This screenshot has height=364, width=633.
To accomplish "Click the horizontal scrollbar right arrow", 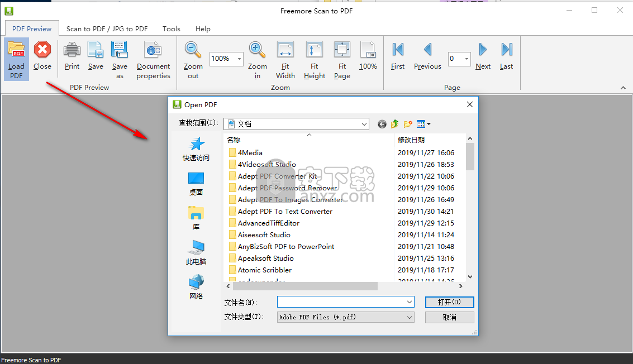I will point(461,286).
